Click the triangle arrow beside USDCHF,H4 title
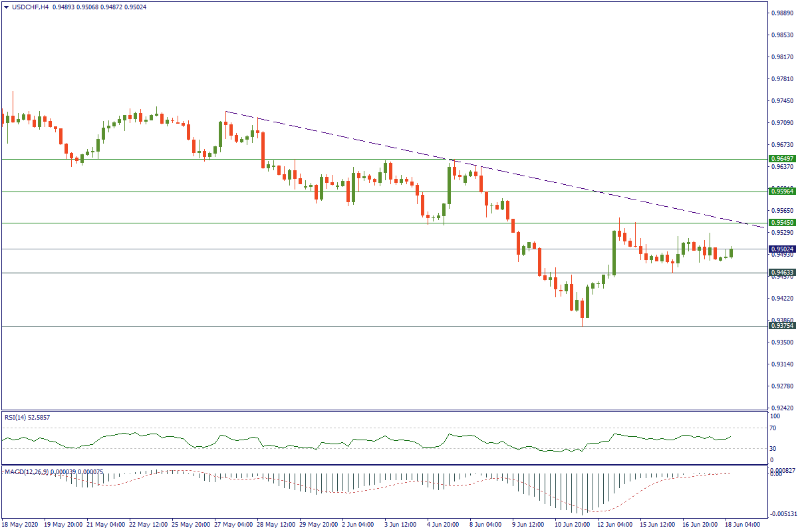This screenshot has width=798, height=532. tap(6, 7)
